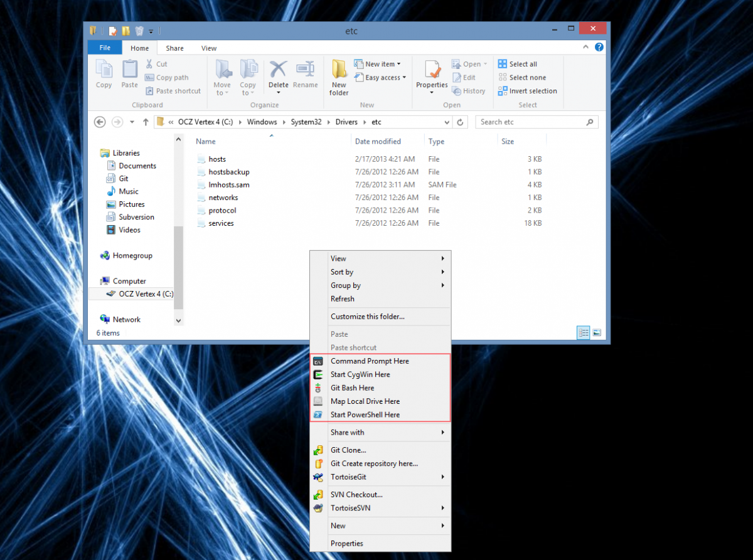The height and width of the screenshot is (560, 753).
Task: Choose Refresh from context menu
Action: point(380,299)
